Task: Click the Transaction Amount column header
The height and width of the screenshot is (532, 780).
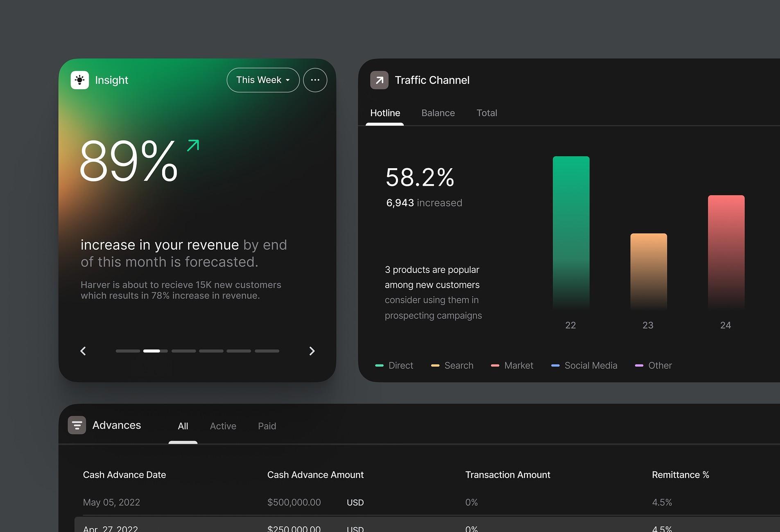Action: point(508,475)
